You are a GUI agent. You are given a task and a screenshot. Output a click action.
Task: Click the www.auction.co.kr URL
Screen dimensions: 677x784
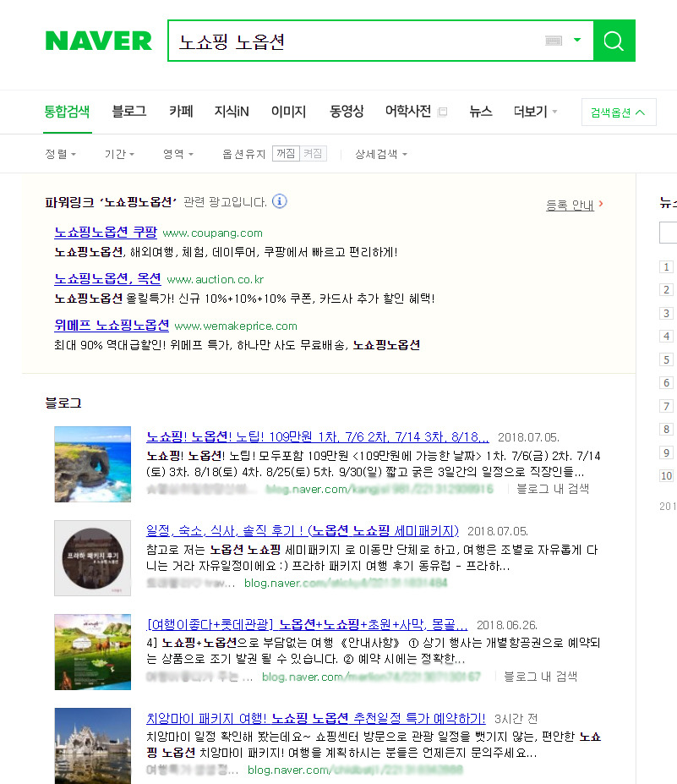point(215,279)
